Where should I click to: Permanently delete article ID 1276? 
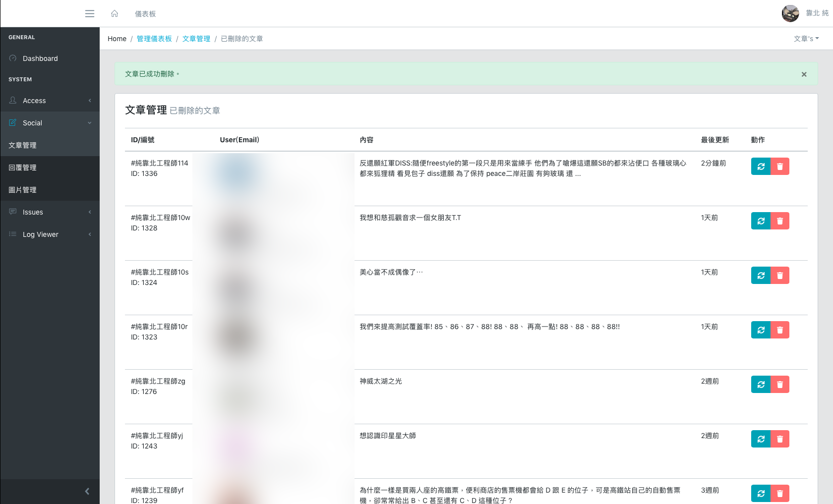tap(780, 385)
